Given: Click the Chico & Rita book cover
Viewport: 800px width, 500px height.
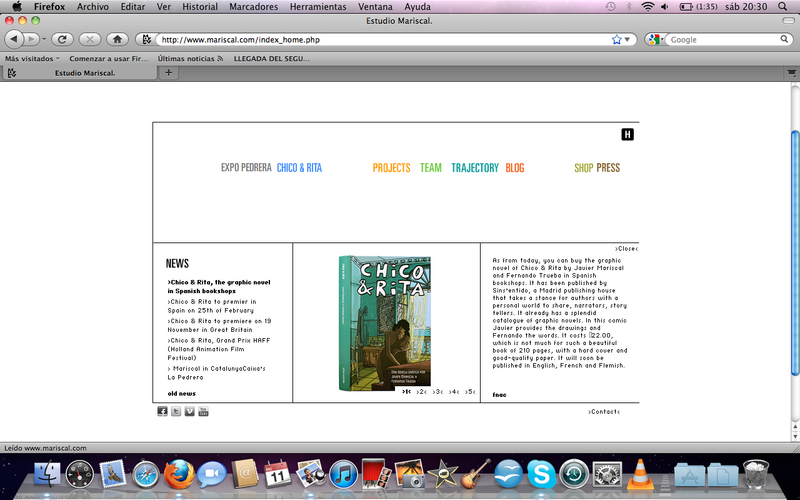Looking at the screenshot, I should (x=386, y=320).
